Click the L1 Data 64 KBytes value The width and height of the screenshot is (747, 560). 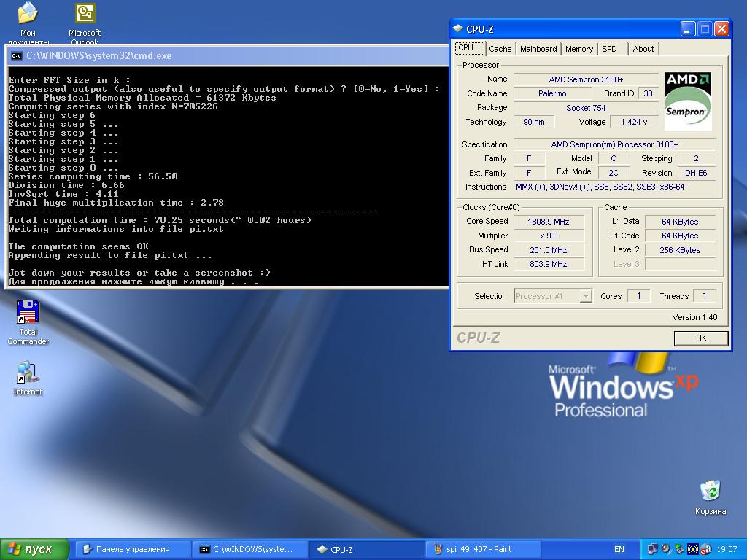[681, 222]
